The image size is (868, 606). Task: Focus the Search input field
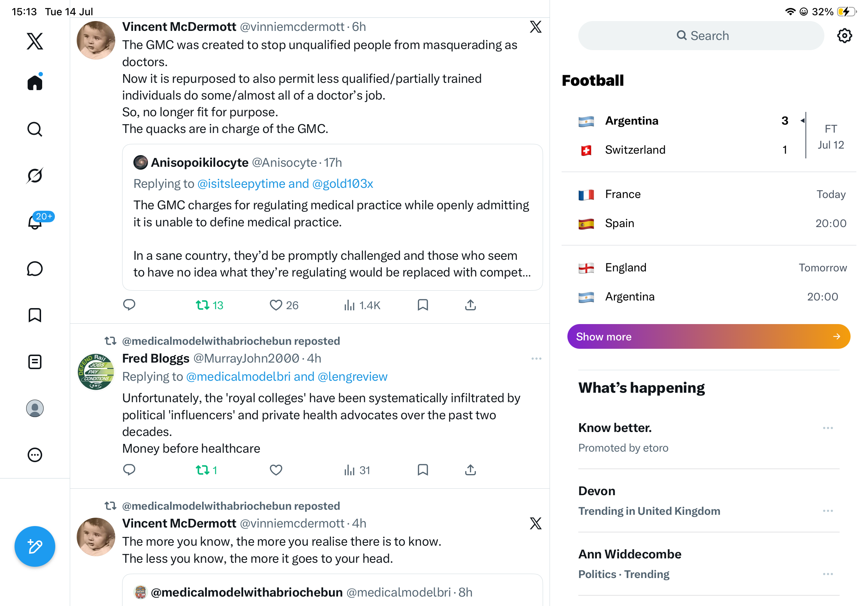tap(701, 36)
